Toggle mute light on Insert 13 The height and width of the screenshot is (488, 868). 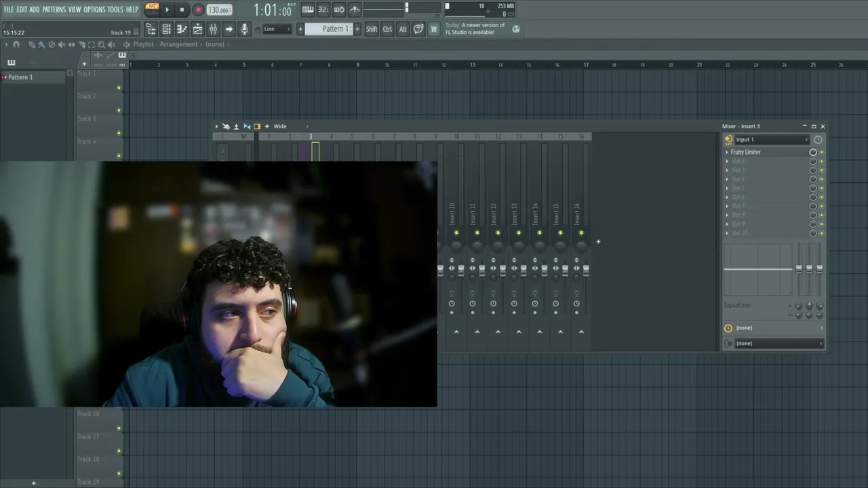point(519,233)
